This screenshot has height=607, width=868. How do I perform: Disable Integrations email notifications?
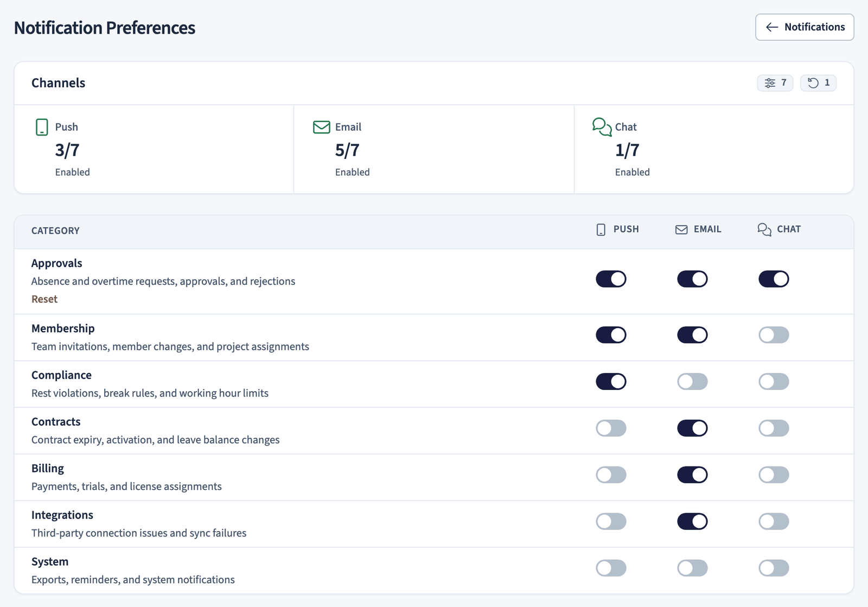[692, 521]
